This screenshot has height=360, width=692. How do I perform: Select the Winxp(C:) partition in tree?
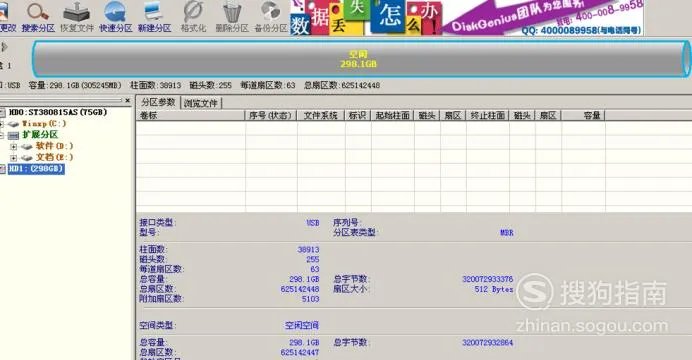pyautogui.click(x=44, y=124)
